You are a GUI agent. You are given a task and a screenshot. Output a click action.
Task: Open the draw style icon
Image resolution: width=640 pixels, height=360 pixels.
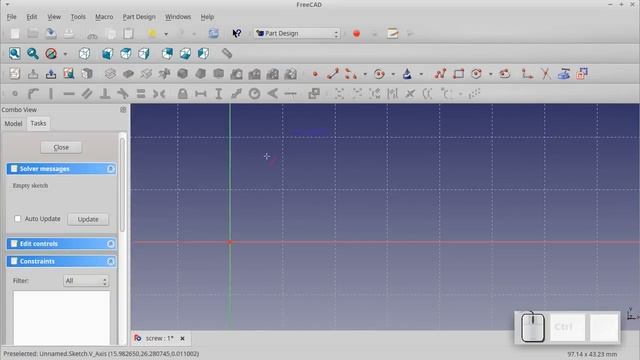[51, 53]
